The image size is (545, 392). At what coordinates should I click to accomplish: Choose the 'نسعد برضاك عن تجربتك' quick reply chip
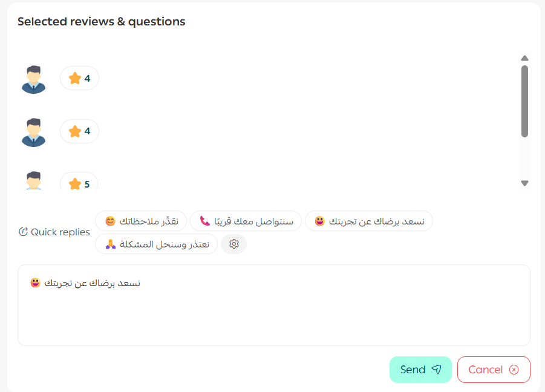click(x=369, y=221)
